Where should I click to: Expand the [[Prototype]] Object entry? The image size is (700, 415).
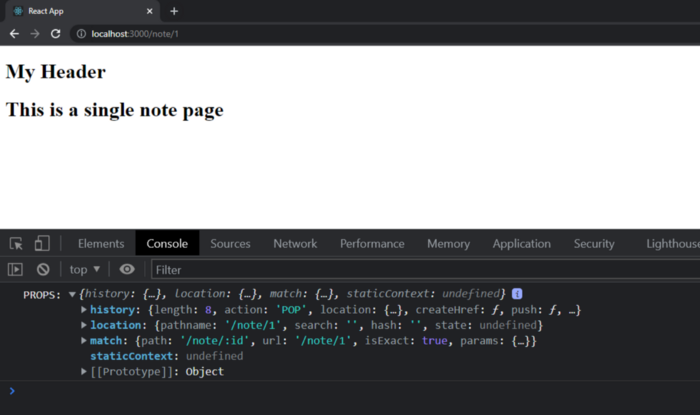[x=84, y=372]
